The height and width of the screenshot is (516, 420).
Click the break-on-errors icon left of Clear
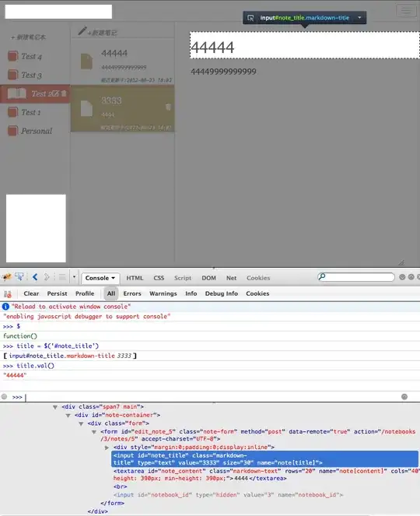pyautogui.click(x=8, y=294)
